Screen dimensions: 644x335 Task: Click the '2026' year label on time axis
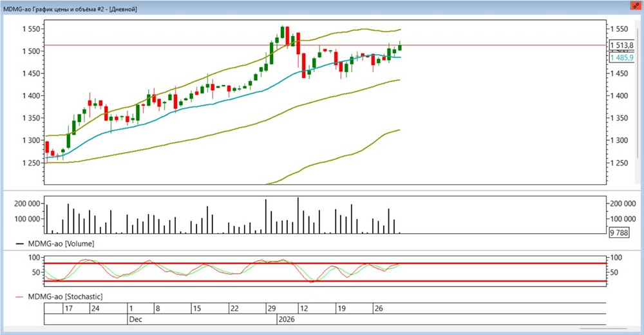point(287,320)
